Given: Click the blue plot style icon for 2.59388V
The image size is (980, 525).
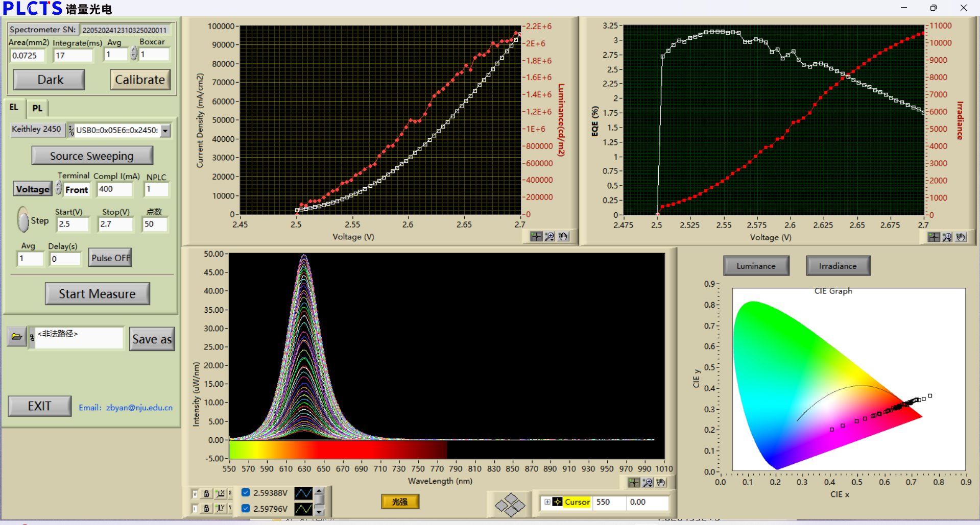Looking at the screenshot, I should [303, 493].
